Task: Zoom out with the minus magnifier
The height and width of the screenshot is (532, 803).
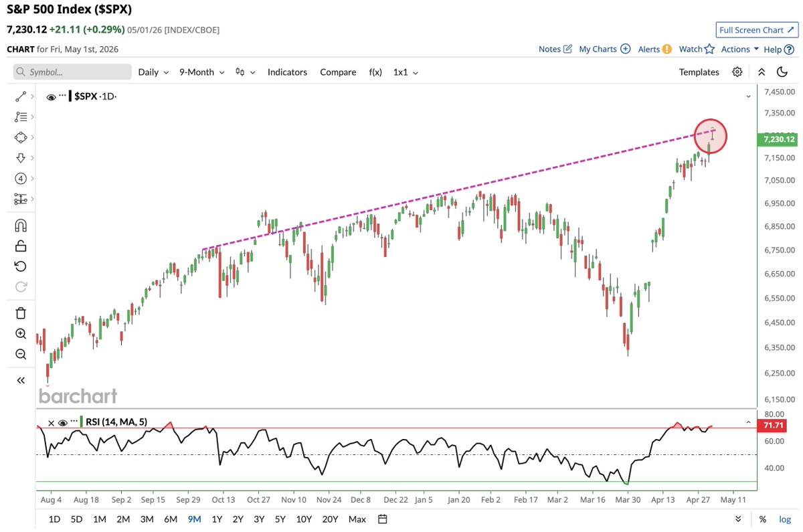Action: pos(20,354)
